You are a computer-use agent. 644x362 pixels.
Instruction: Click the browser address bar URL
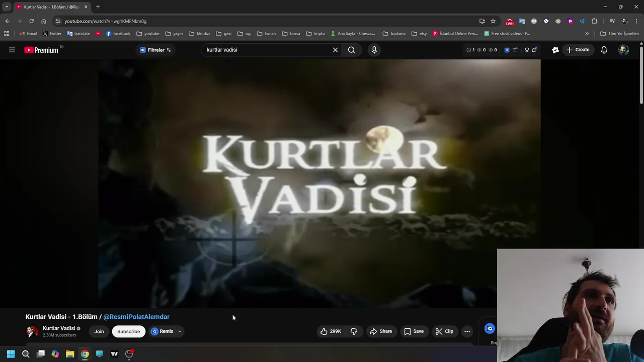tap(105, 21)
